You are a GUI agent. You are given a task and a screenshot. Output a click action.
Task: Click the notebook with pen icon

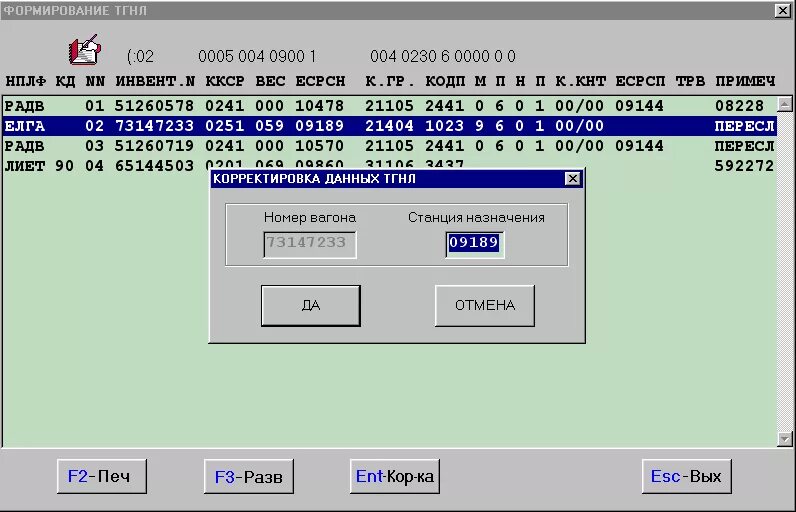pyautogui.click(x=84, y=50)
